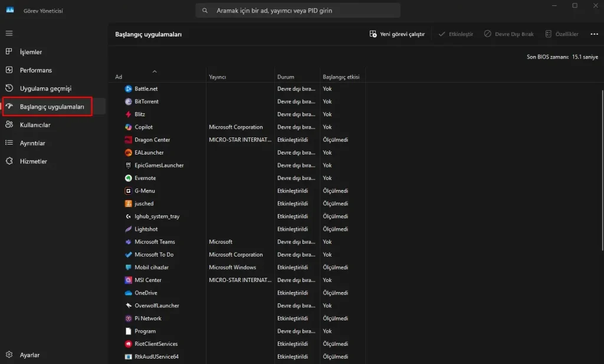Open the hamburger navigation menu
The width and height of the screenshot is (604, 364).
(9, 33)
